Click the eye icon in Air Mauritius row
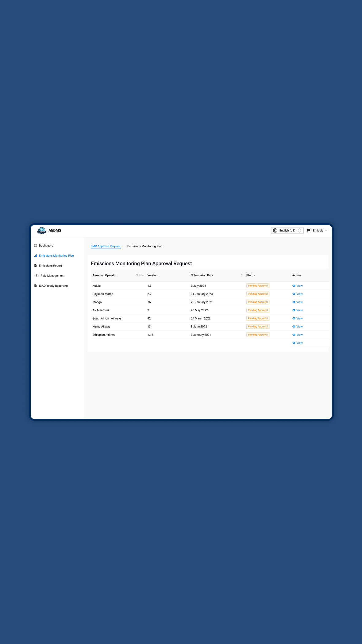The width and height of the screenshot is (362, 644). tap(294, 310)
